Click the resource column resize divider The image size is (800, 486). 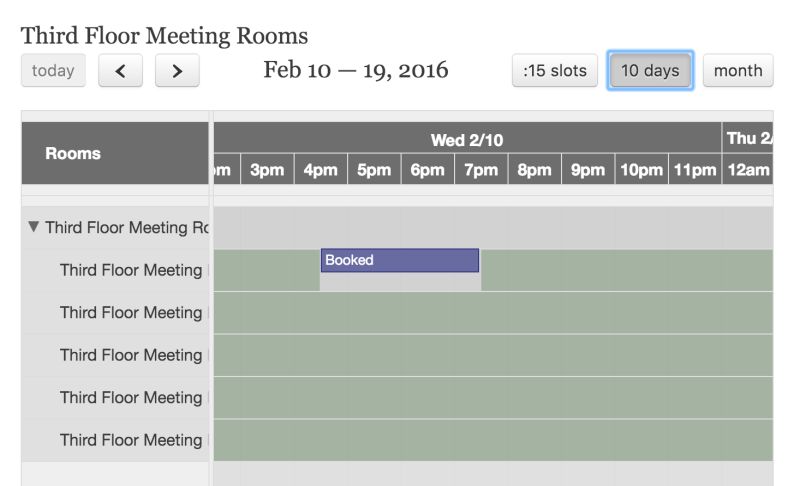[211, 300]
